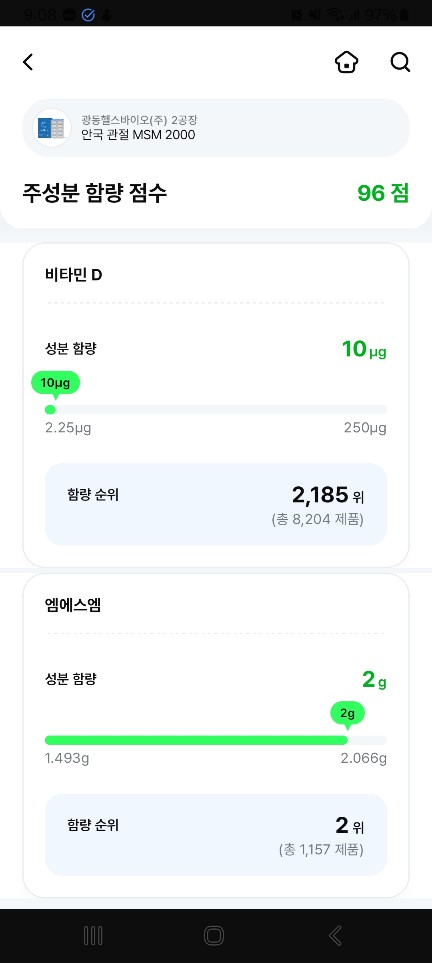This screenshot has height=963, width=432.
Task: Tap Android home navigation button
Action: (x=214, y=935)
